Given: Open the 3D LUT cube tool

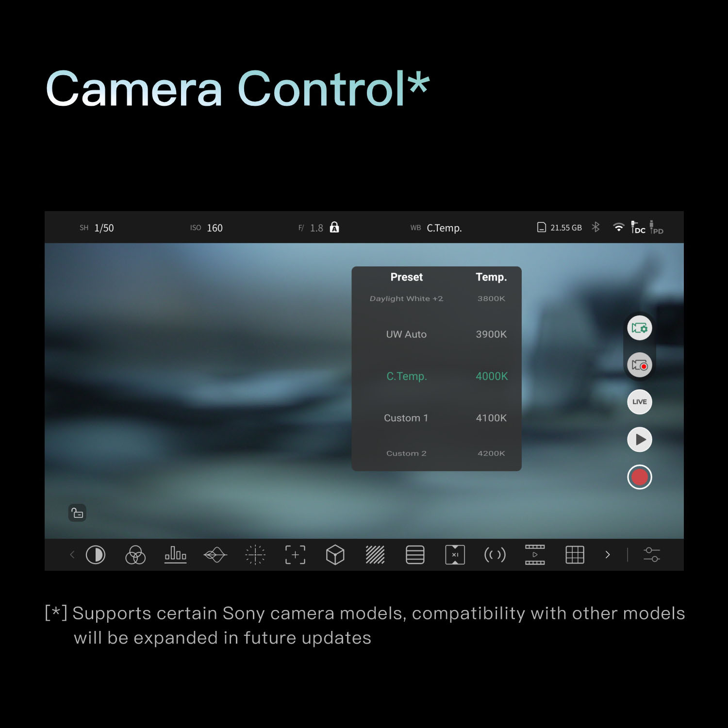Looking at the screenshot, I should click(335, 554).
